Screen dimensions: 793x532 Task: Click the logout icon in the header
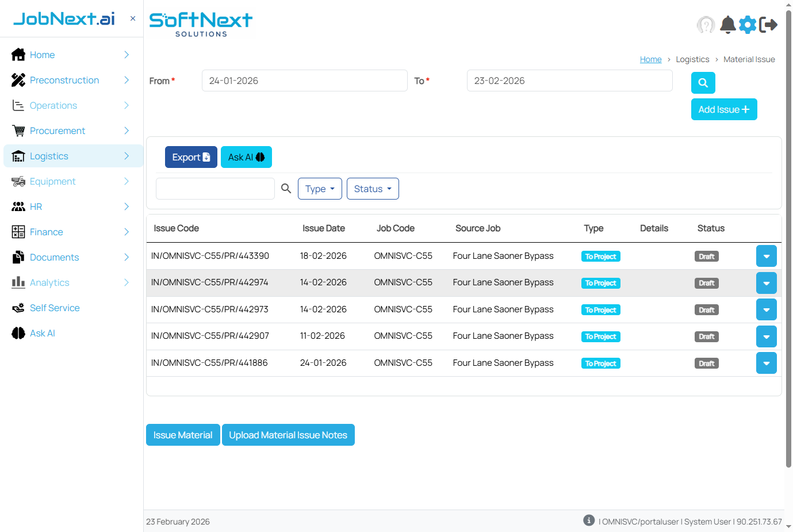point(769,25)
